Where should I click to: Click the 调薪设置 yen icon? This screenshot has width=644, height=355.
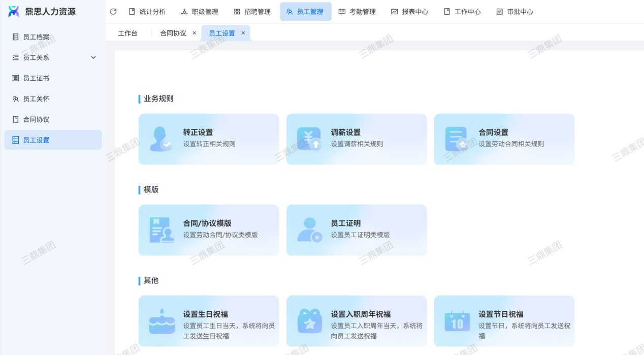[309, 139]
